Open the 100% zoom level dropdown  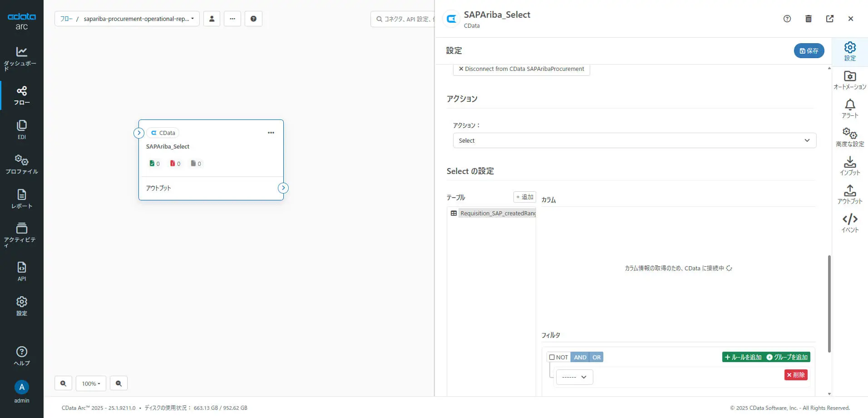91,383
